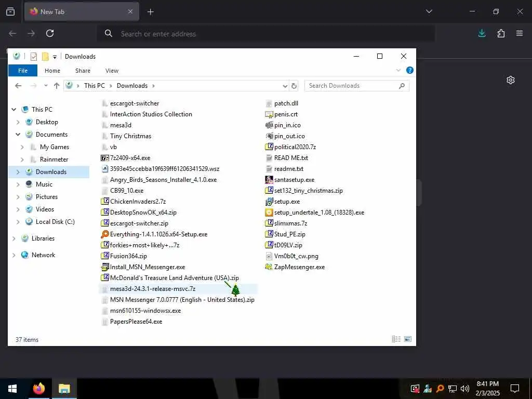Switch to details view layout icon

tap(396, 339)
